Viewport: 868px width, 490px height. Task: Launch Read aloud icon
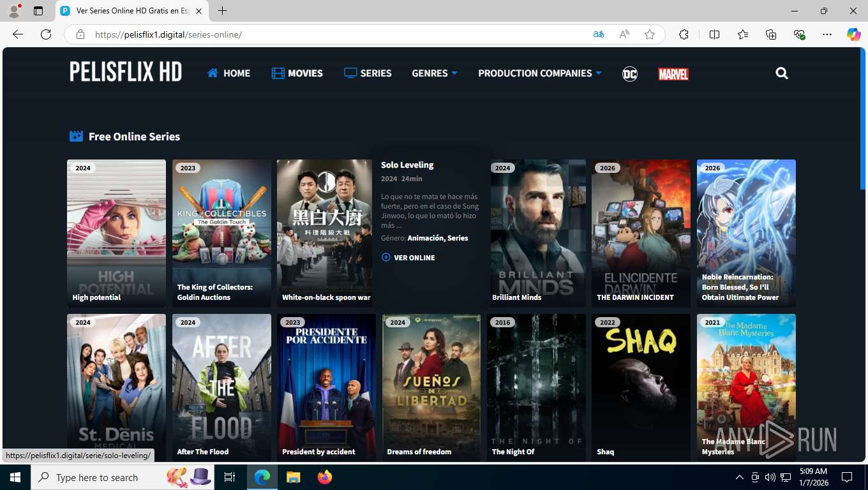[x=624, y=34]
